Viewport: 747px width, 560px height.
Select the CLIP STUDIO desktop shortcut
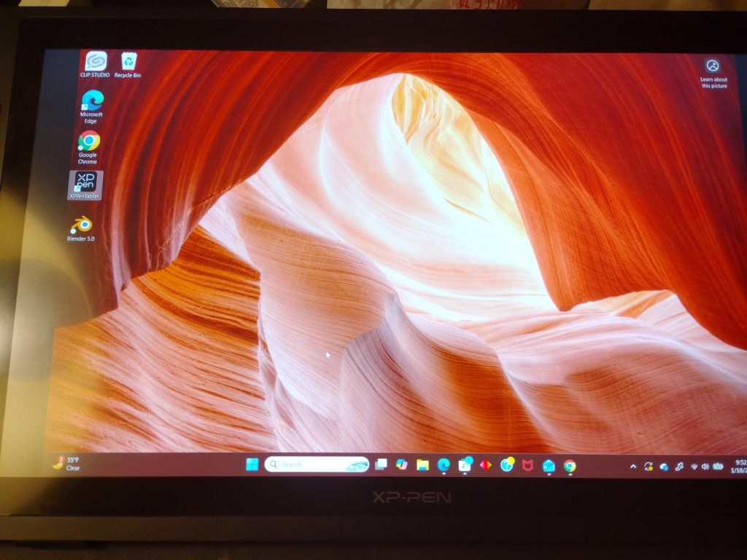coord(96,63)
